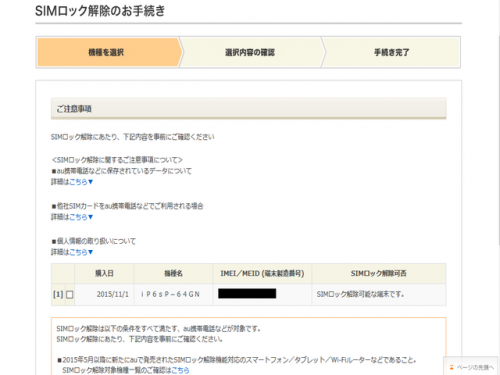Check the iP6sP-64GN device checkbox
Image resolution: width=500 pixels, height=375 pixels.
click(70, 295)
